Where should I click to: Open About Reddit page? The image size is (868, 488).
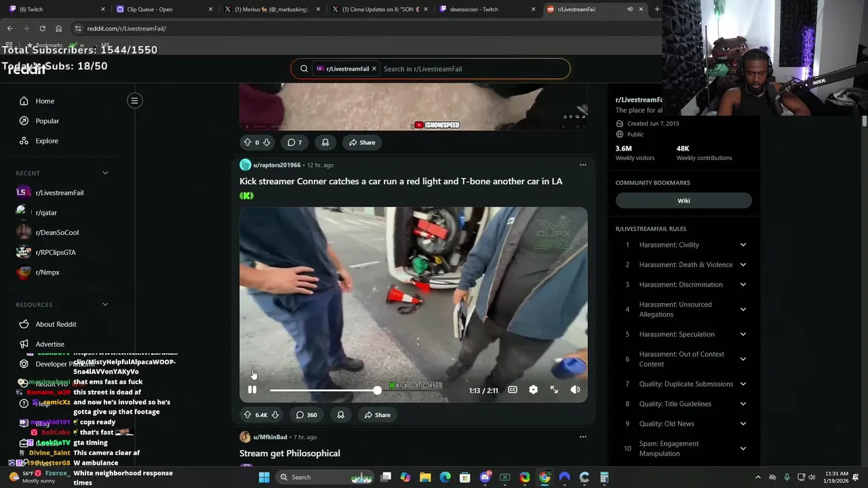(56, 324)
